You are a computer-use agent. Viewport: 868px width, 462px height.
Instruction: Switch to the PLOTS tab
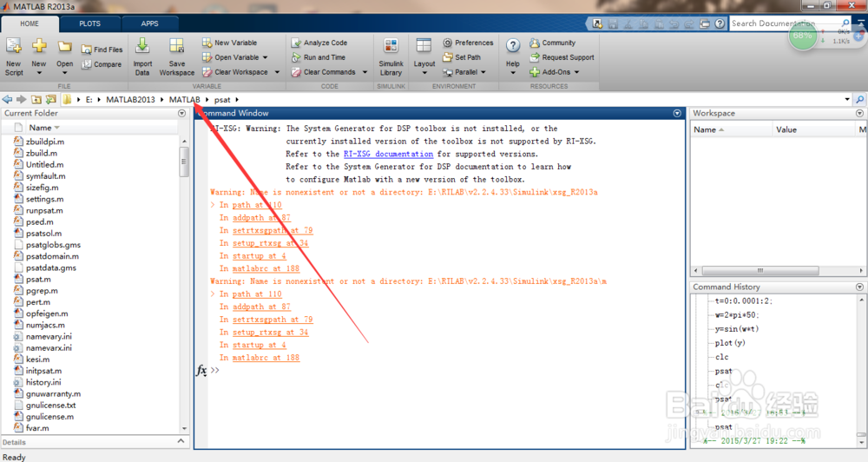coord(89,23)
